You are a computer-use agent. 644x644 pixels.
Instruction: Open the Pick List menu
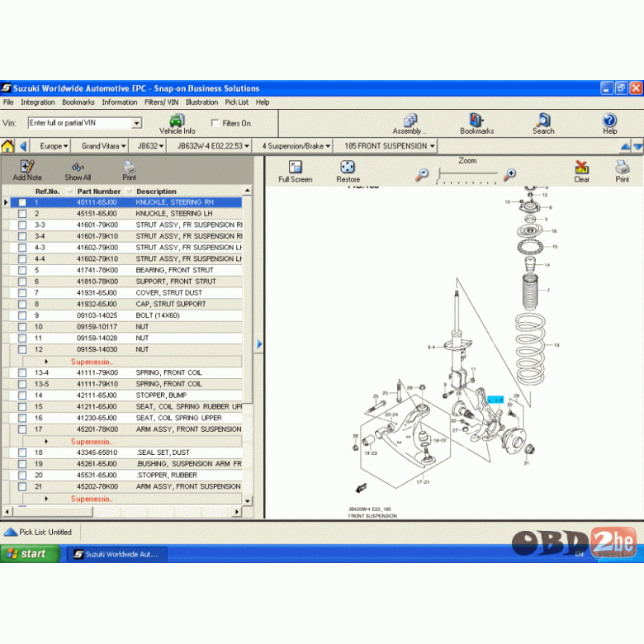(x=237, y=102)
